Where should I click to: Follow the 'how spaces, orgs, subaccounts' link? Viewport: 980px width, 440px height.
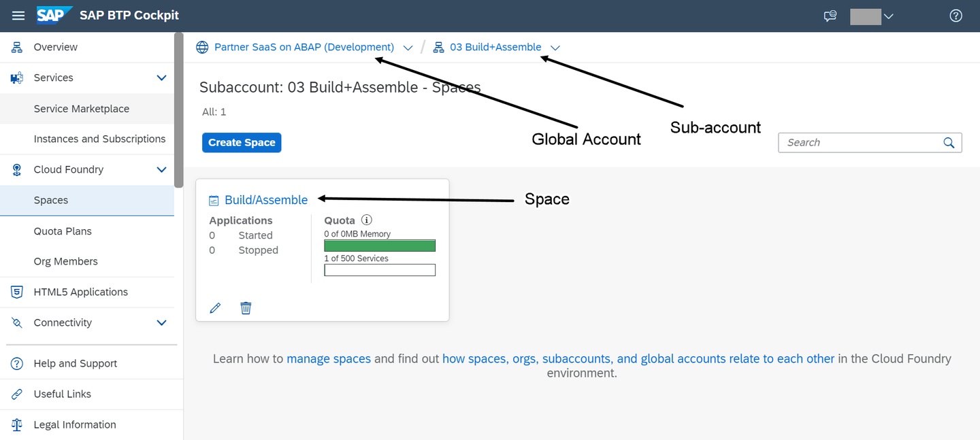pos(638,358)
